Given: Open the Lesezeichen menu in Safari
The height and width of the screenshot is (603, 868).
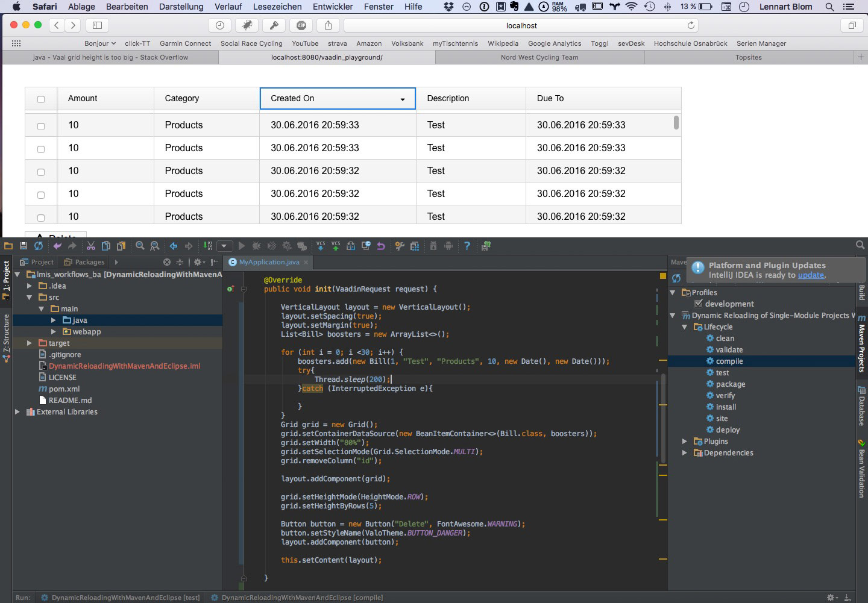Looking at the screenshot, I should [x=277, y=7].
